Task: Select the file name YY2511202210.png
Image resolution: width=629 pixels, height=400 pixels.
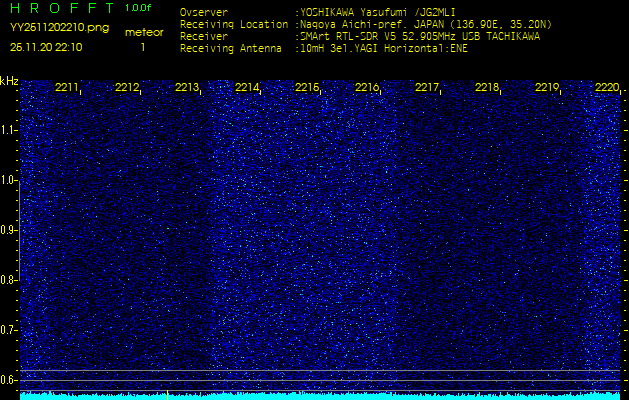Action: [x=59, y=28]
